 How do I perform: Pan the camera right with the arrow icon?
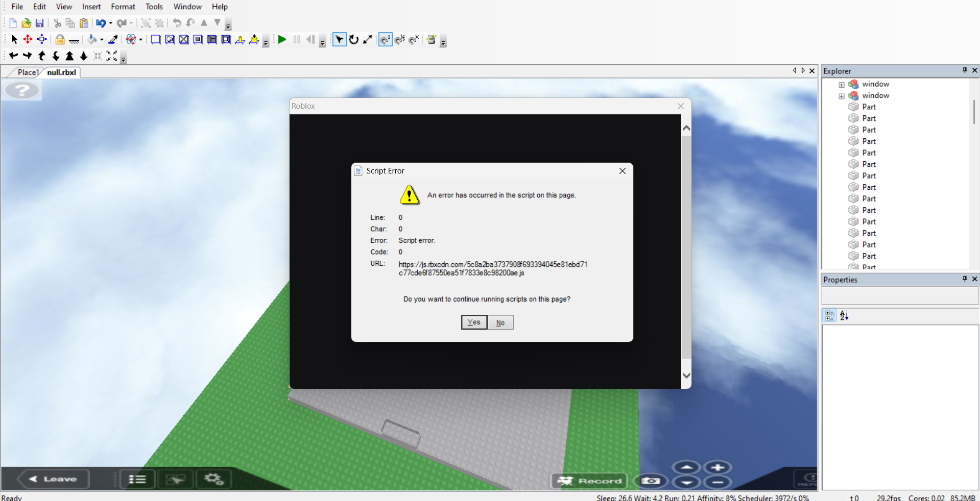click(28, 56)
